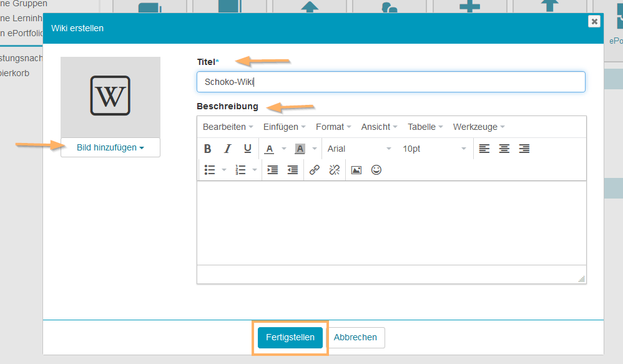This screenshot has width=623, height=364.
Task: Center-align the description text
Action: tap(504, 149)
